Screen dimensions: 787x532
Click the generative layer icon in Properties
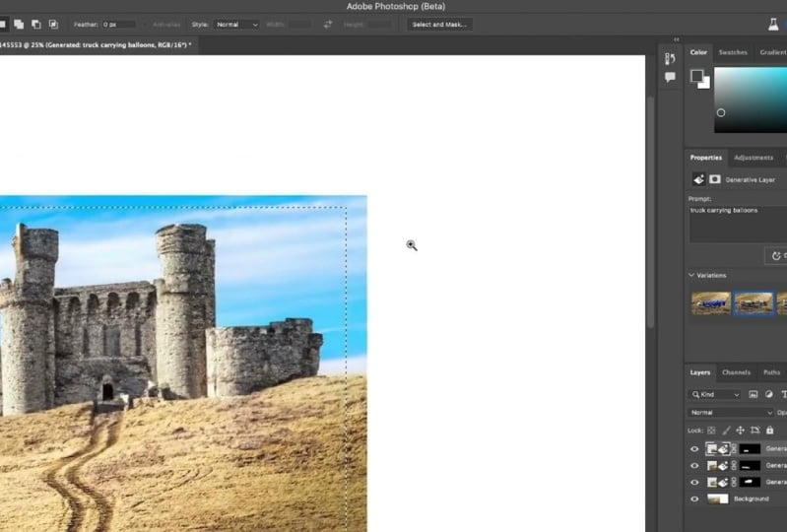point(698,179)
